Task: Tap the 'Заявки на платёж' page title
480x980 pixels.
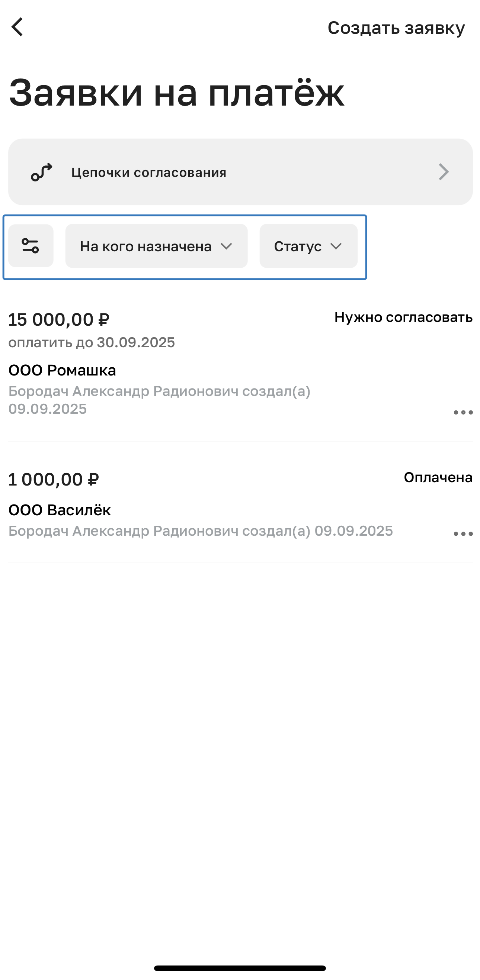Action: pyautogui.click(x=177, y=93)
